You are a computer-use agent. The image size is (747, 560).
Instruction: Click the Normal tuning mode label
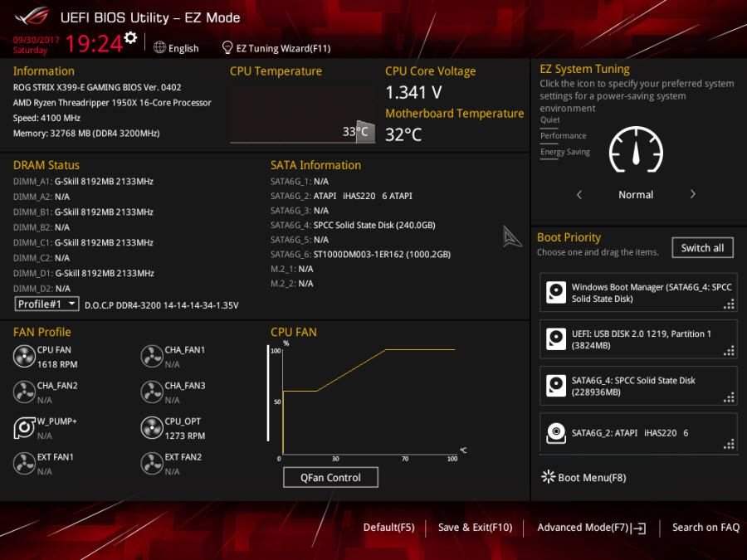636,195
